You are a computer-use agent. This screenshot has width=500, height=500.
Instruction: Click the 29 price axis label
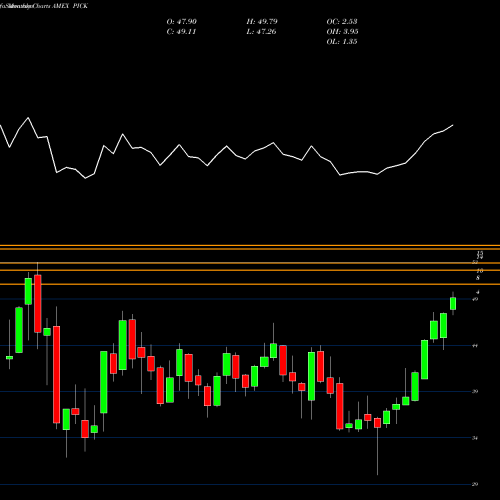pos(475,484)
